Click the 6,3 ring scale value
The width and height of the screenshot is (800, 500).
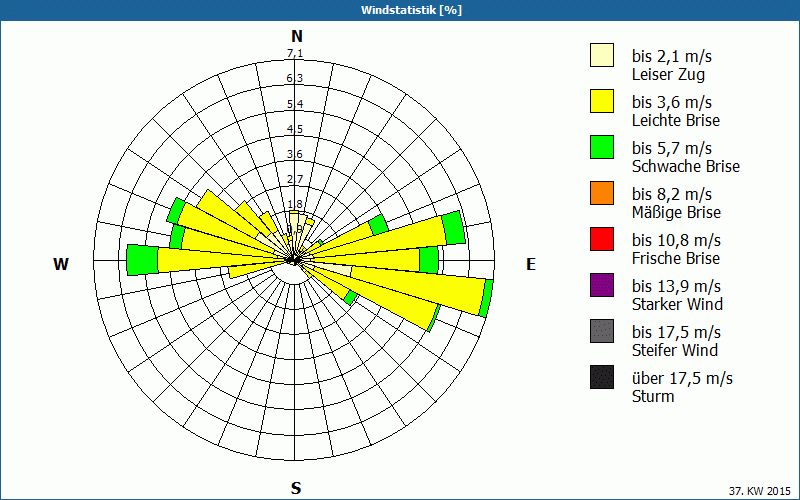click(x=295, y=79)
